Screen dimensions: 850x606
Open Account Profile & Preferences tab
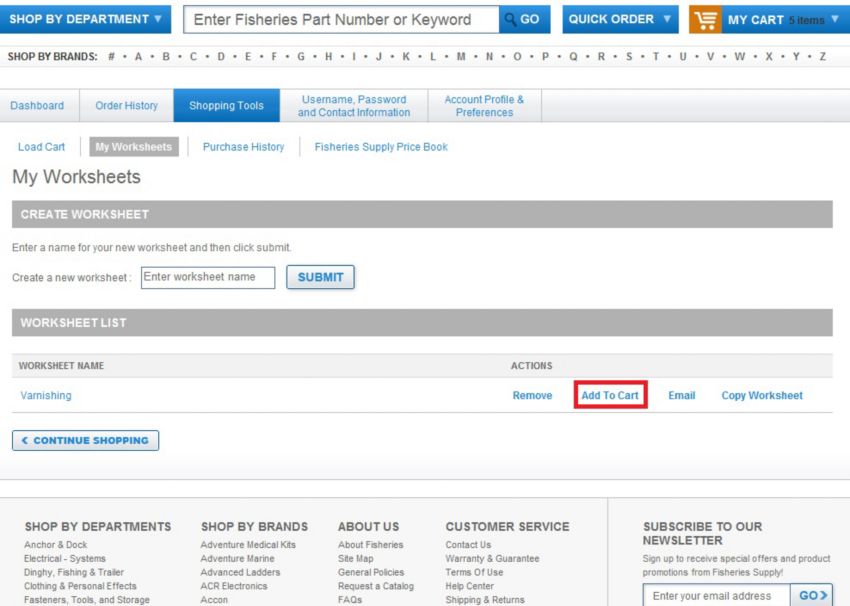(484, 106)
